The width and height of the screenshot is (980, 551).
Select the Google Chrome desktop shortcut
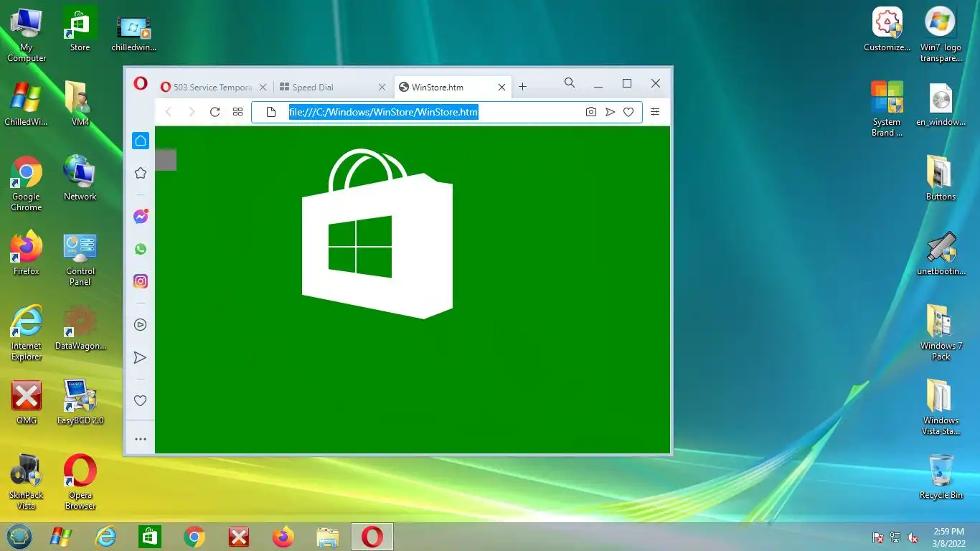pos(27,184)
